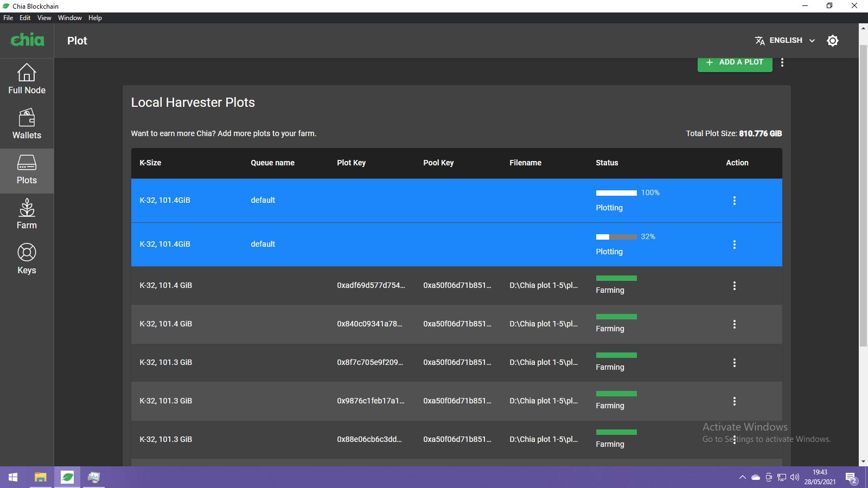Screen dimensions: 868x488
Task: Click the K-Size column header
Action: click(150, 163)
